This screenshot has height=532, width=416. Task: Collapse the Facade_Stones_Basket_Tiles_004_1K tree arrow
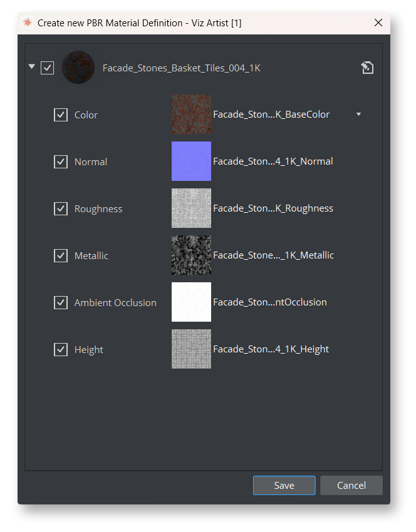(32, 66)
